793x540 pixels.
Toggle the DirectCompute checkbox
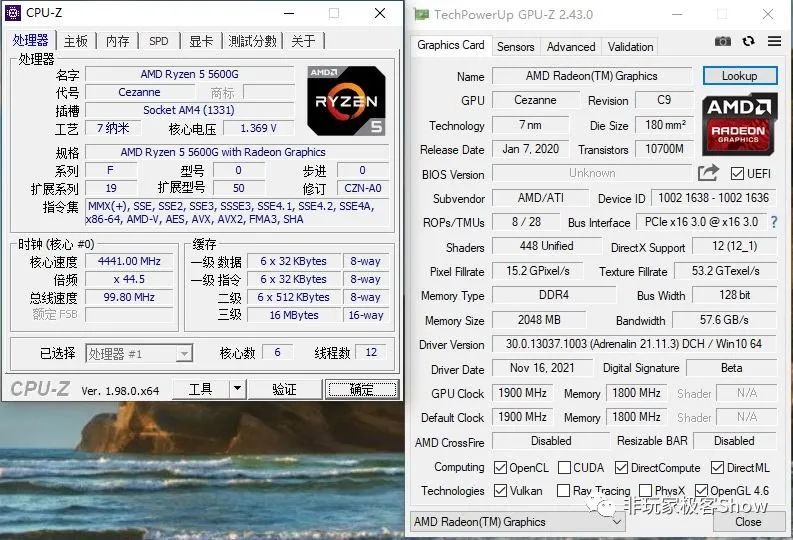click(x=622, y=468)
